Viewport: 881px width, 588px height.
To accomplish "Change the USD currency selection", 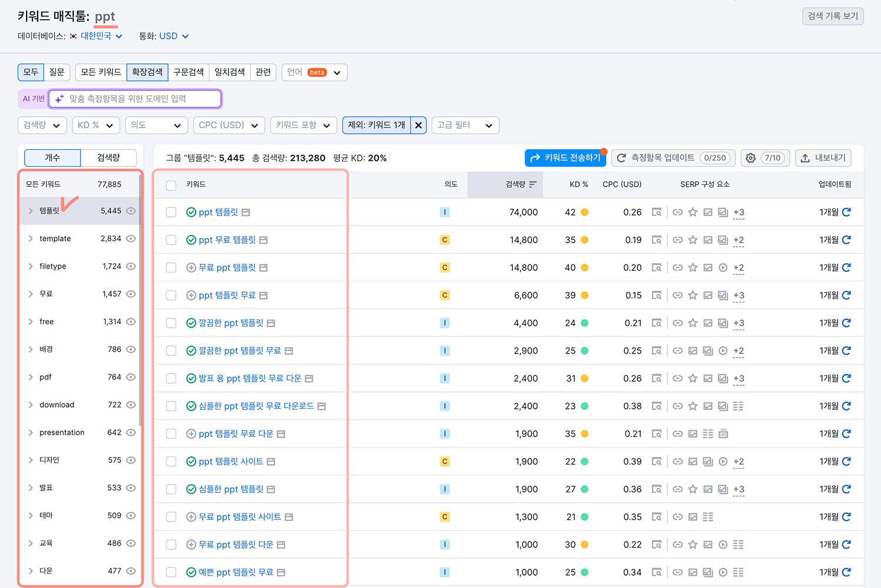I will [x=174, y=36].
